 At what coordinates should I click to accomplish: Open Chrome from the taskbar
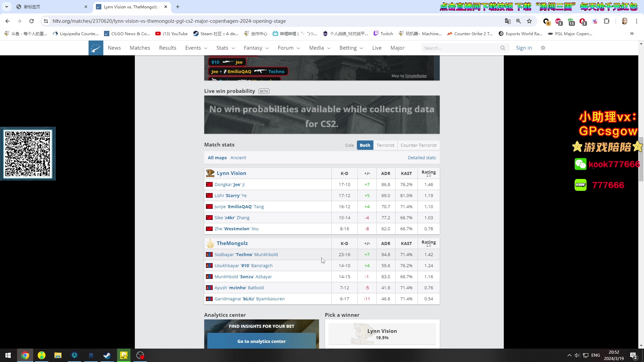(x=25, y=355)
